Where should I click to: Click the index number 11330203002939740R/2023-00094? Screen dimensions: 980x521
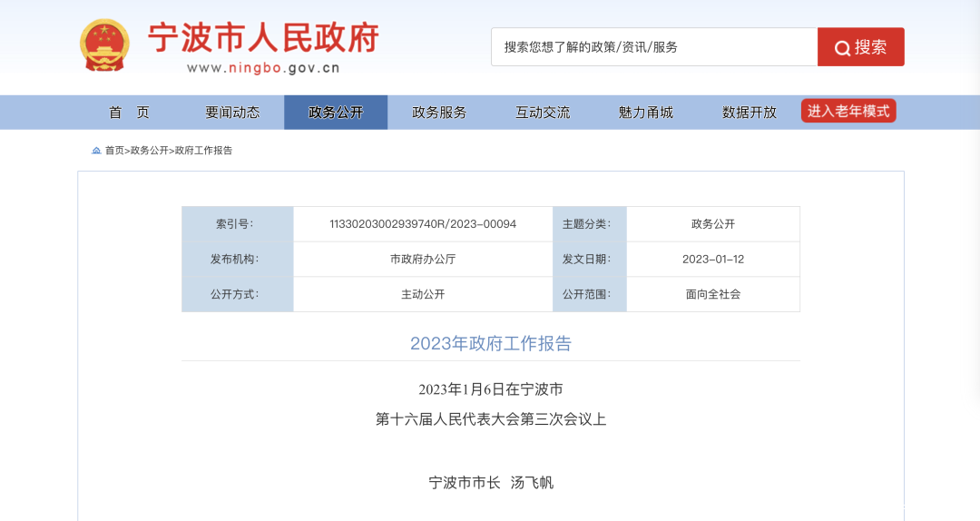(x=423, y=224)
